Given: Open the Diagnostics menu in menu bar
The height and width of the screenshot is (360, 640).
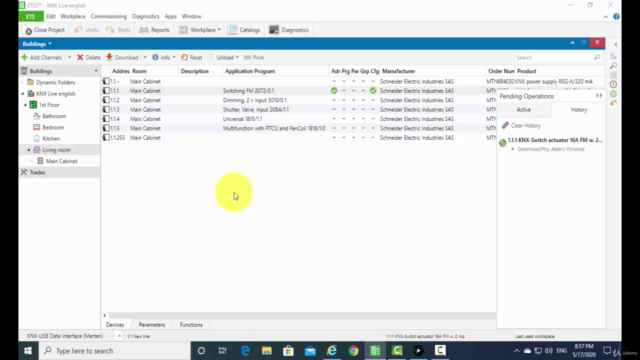Looking at the screenshot, I should 146,16.
